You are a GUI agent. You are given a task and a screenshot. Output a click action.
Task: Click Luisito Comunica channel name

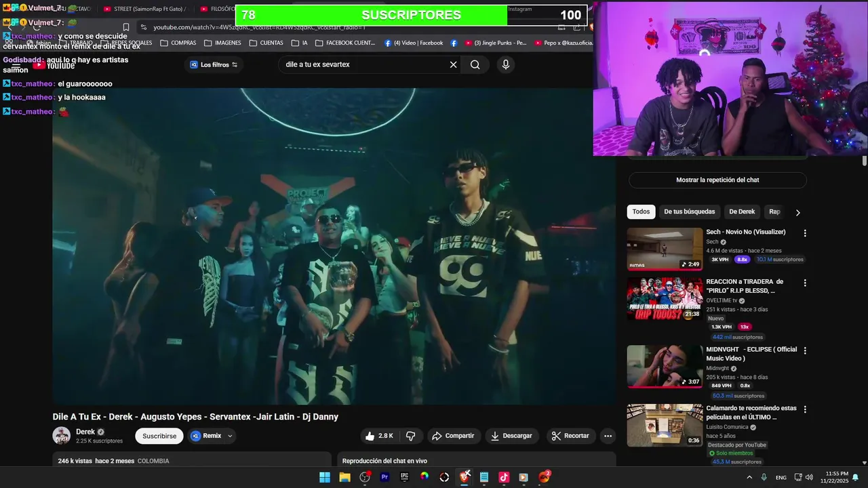point(727,427)
